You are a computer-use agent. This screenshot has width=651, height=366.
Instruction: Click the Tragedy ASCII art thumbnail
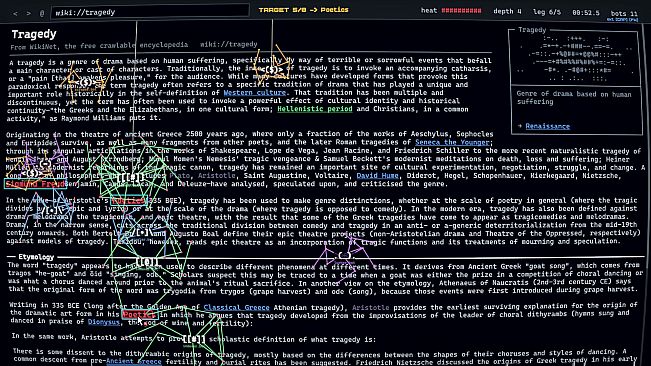576,59
